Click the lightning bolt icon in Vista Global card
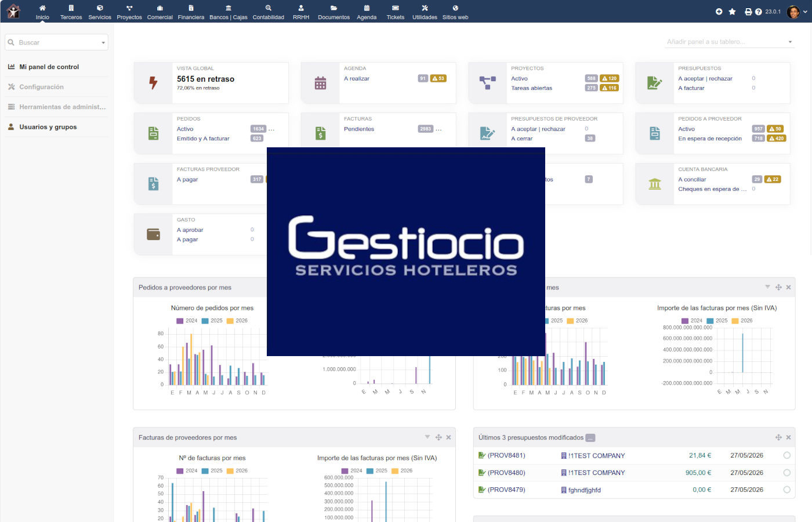The image size is (812, 522). tap(153, 83)
